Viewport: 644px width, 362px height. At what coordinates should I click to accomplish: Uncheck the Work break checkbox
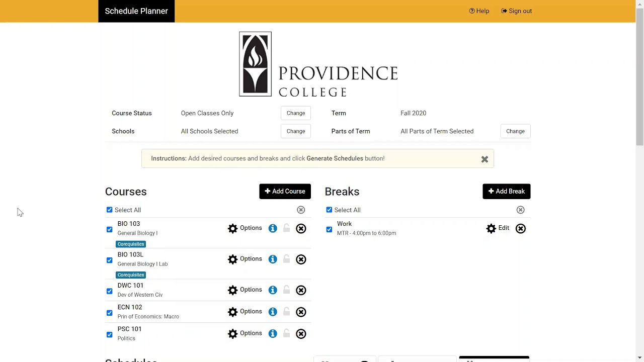[x=329, y=229]
